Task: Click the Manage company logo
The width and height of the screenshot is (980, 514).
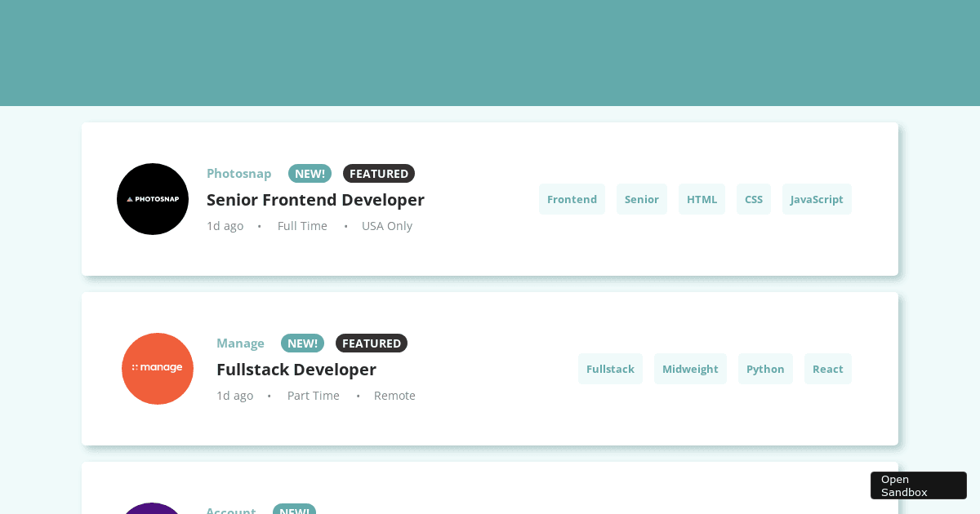Action: tap(158, 369)
